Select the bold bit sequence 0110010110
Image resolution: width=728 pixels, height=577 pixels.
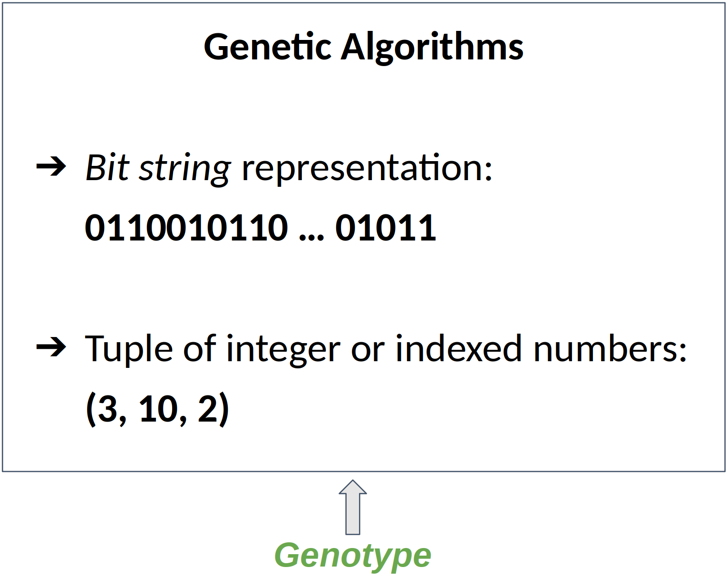186,228
